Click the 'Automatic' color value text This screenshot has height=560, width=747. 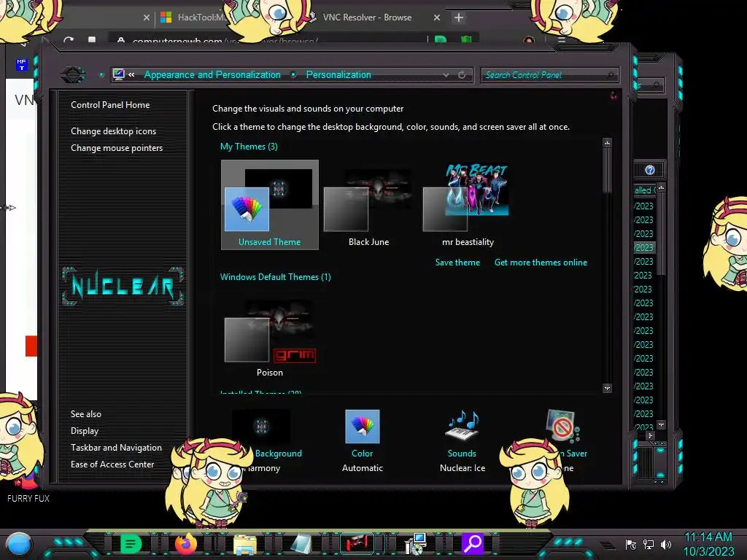point(363,468)
